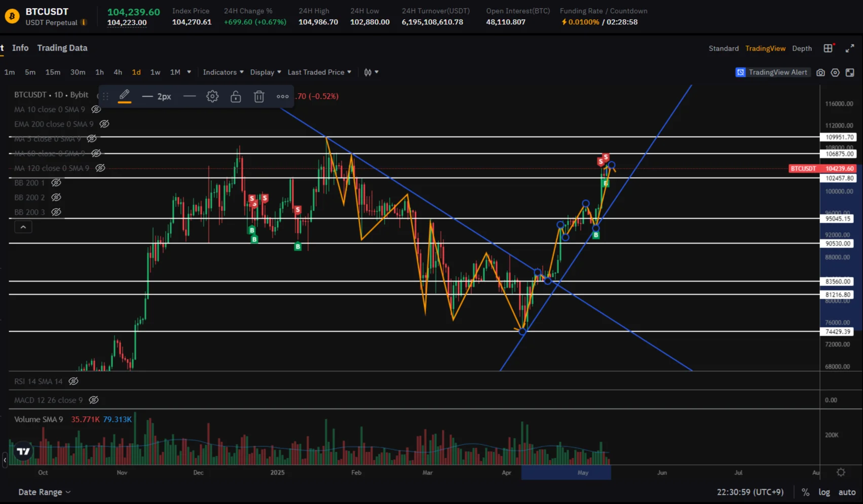This screenshot has height=504, width=863.
Task: Switch to the Info tab
Action: coord(20,48)
